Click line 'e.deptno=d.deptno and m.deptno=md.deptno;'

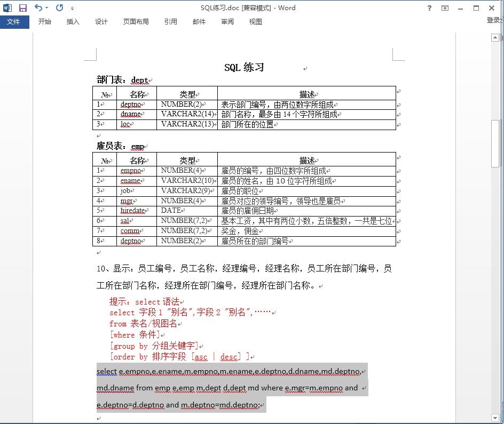(178, 405)
